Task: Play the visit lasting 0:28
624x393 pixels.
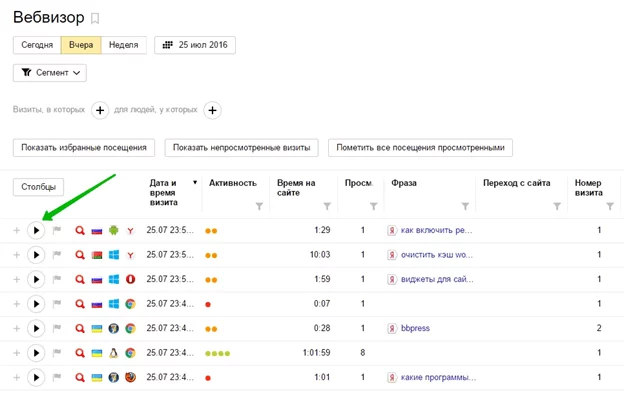Action: [36, 329]
